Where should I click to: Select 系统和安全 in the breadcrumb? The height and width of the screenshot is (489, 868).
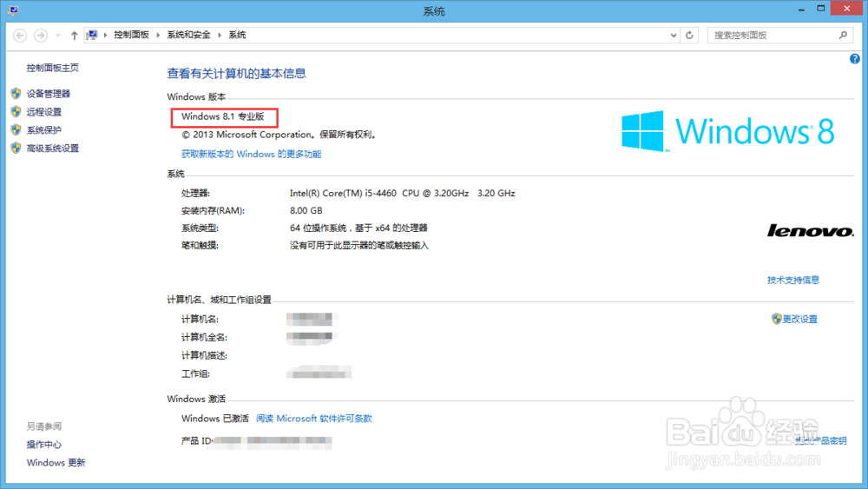pos(188,35)
